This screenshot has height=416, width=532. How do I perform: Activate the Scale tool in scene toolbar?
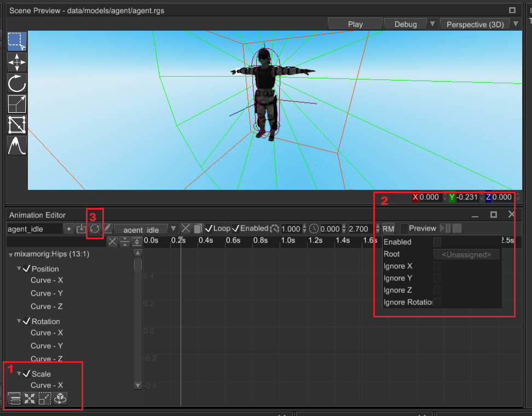tap(17, 104)
